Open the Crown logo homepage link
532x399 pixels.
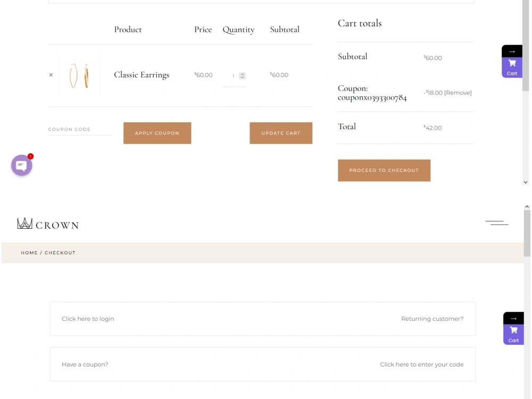click(x=48, y=224)
